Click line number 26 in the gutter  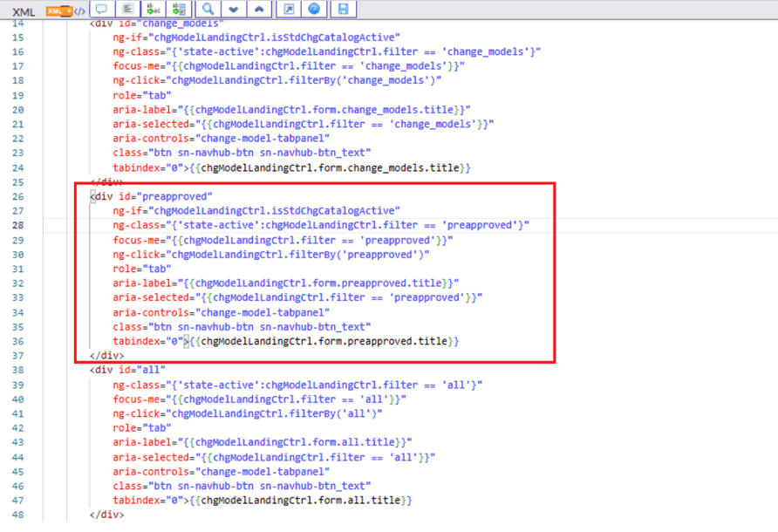pos(17,196)
